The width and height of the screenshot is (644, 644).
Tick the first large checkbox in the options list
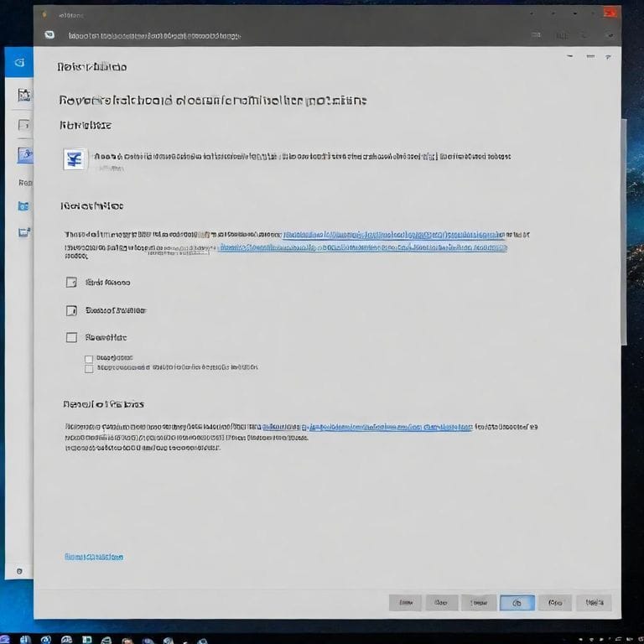[71, 282]
